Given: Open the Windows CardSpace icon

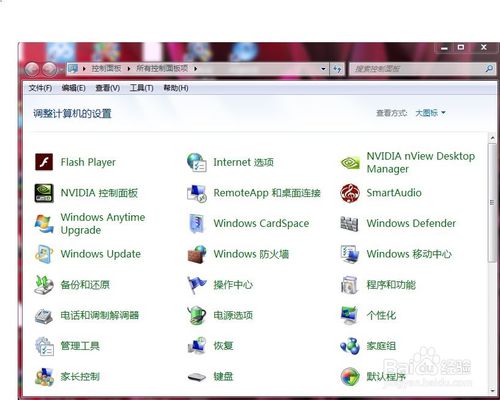Looking at the screenshot, I should click(197, 224).
